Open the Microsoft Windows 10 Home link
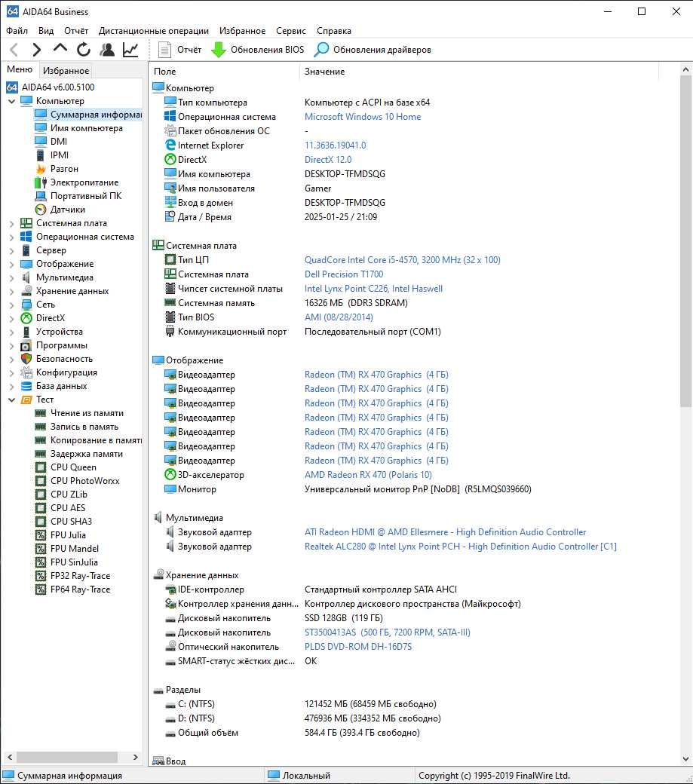Image resolution: width=693 pixels, height=784 pixels. (363, 117)
